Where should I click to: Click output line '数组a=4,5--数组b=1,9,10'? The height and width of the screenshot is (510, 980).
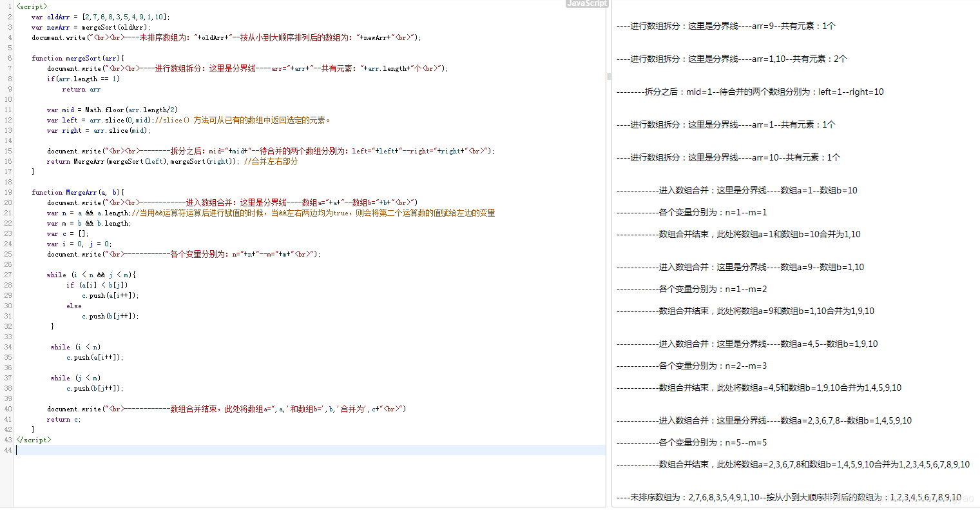pyautogui.click(x=747, y=344)
